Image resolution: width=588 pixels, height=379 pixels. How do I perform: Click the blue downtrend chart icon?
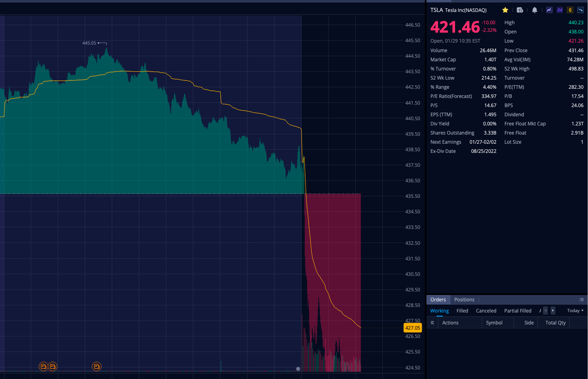click(x=580, y=10)
